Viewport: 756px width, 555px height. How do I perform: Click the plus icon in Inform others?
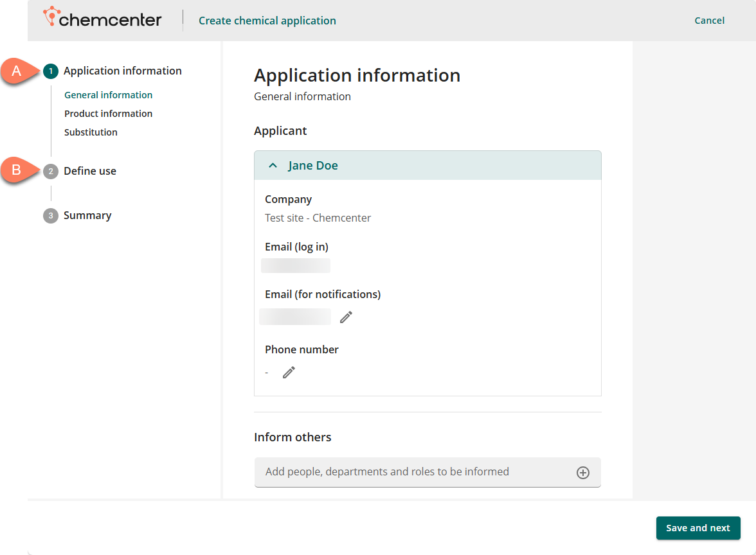(582, 473)
